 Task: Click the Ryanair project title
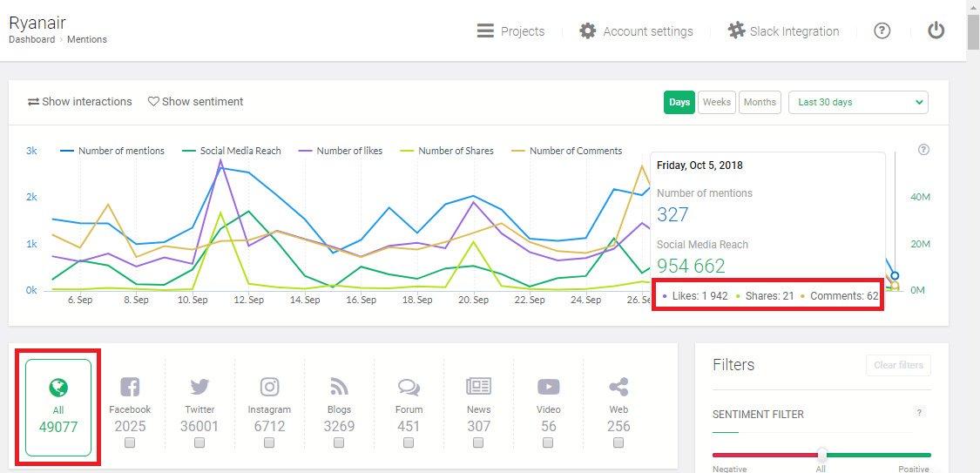tap(37, 23)
